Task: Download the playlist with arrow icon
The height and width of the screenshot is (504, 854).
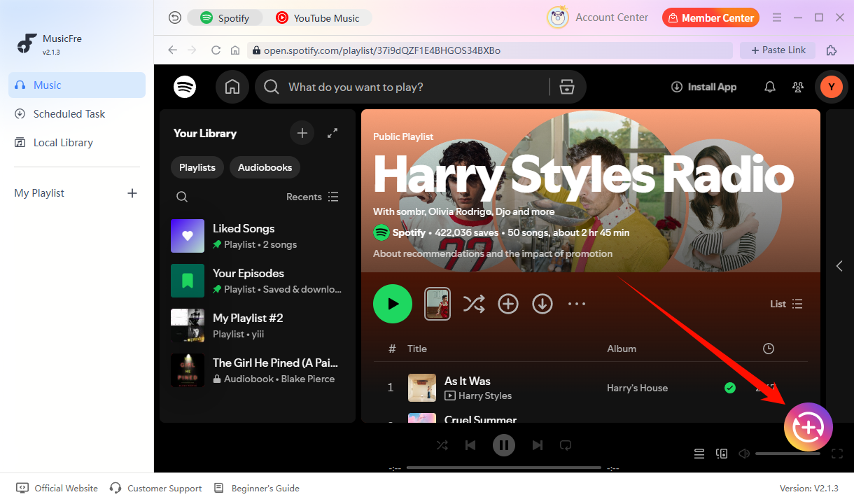Action: (542, 304)
